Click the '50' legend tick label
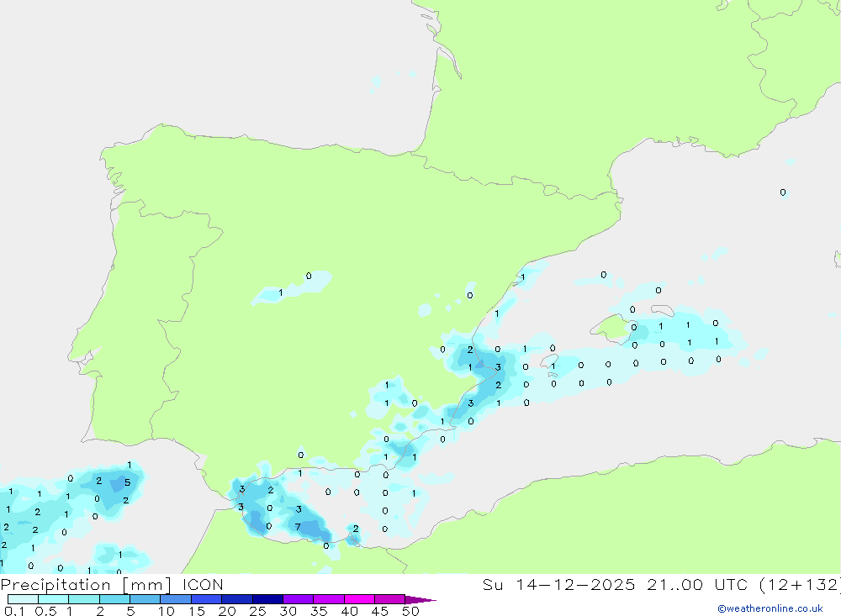 pos(411,611)
